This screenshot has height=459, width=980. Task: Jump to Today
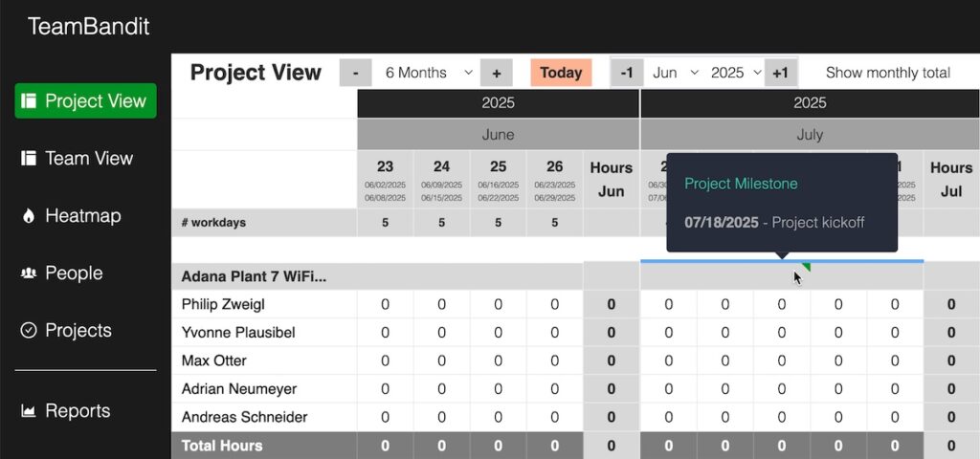tap(561, 73)
